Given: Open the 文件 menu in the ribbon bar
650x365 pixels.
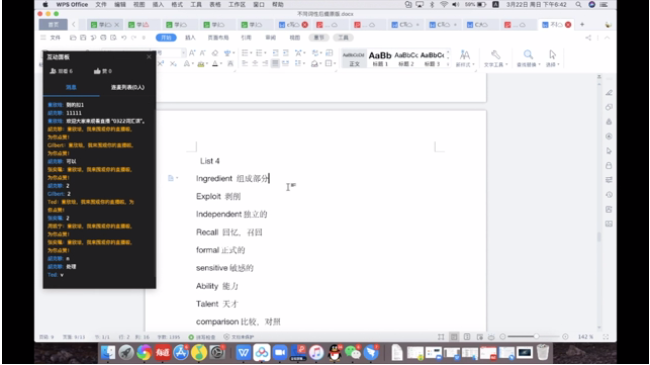Looking at the screenshot, I should point(55,38).
